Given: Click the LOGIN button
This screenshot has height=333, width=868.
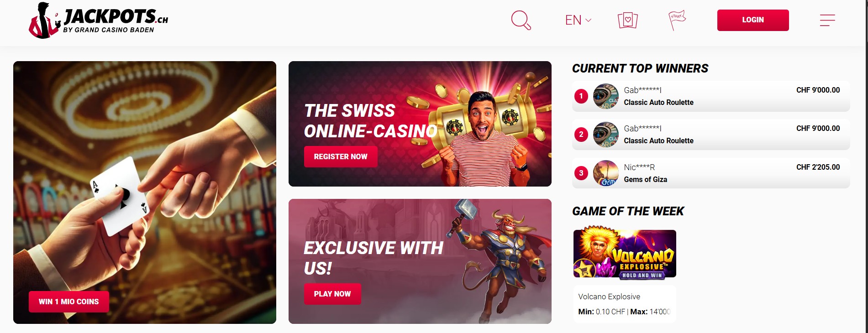Looking at the screenshot, I should pos(753,20).
